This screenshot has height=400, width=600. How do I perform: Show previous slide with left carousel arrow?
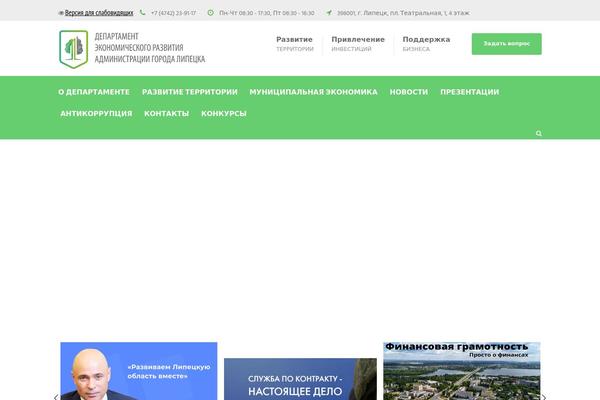point(56,397)
